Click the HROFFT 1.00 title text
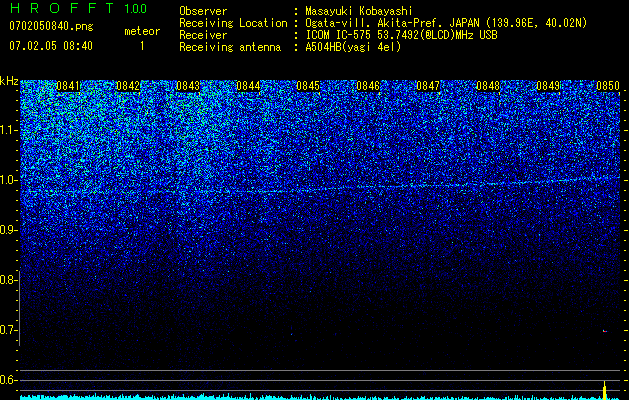629x400 pixels. click(78, 8)
